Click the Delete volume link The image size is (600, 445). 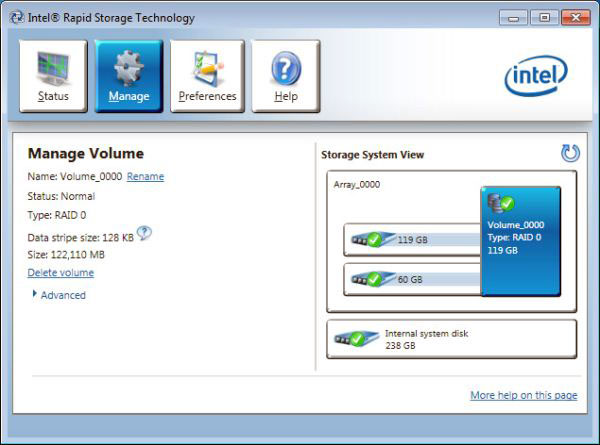pos(60,273)
